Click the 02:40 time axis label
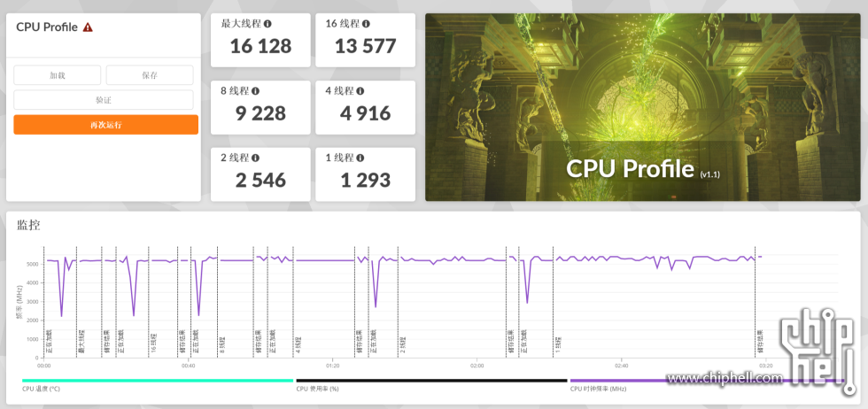The image size is (868, 409). tap(621, 366)
